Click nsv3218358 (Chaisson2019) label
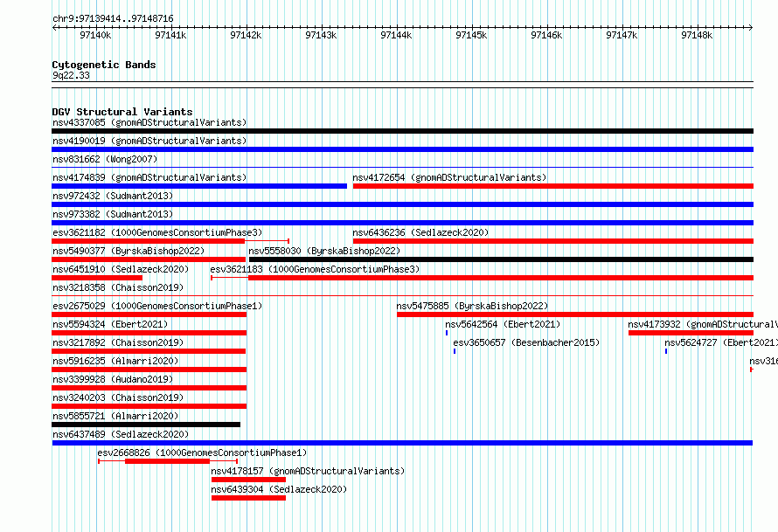Viewport: 778px width, 532px height. (118, 287)
